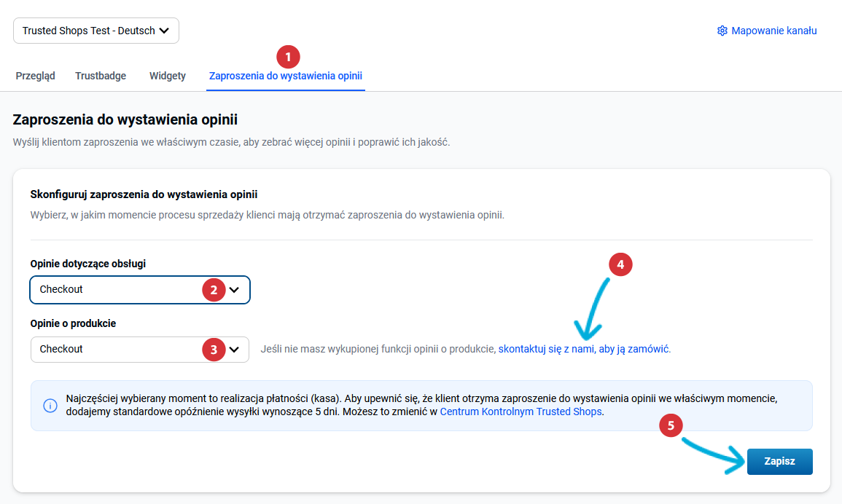Select the Zaproszenia do wystawienia opinii tab
The image size is (842, 504).
[286, 76]
